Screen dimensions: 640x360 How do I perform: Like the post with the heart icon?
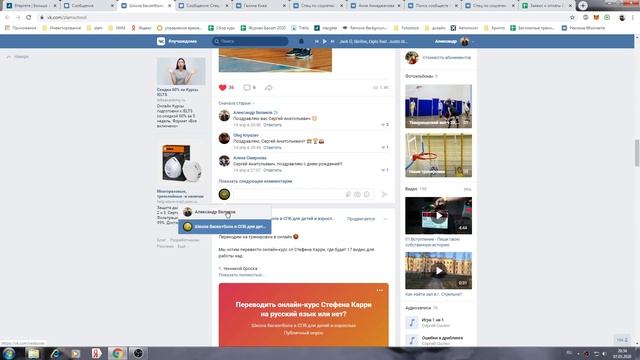(x=222, y=87)
